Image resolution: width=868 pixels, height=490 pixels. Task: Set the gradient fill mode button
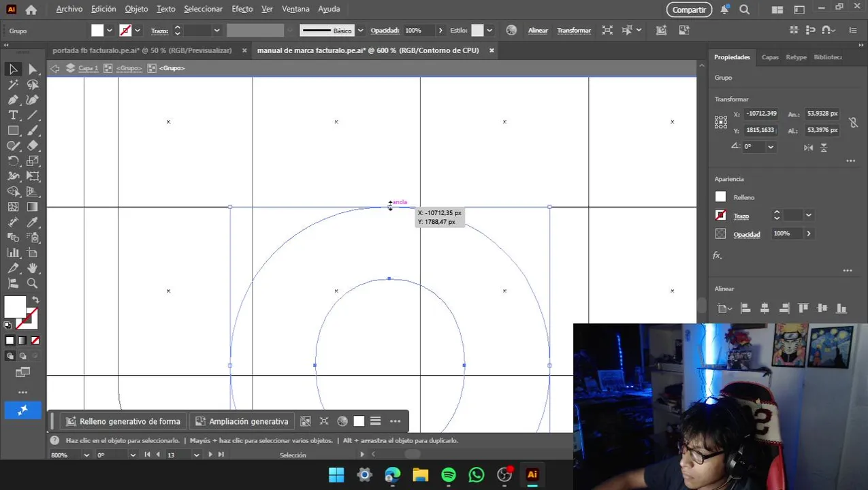coord(22,340)
